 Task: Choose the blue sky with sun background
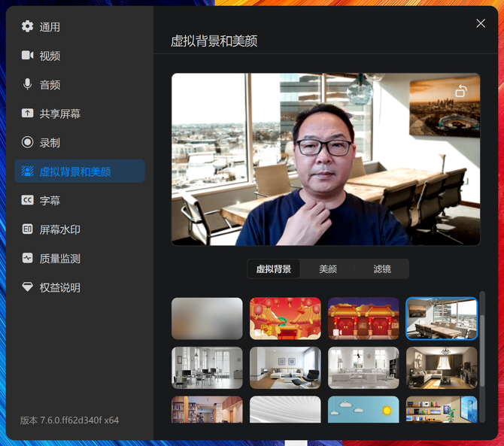coord(363,409)
